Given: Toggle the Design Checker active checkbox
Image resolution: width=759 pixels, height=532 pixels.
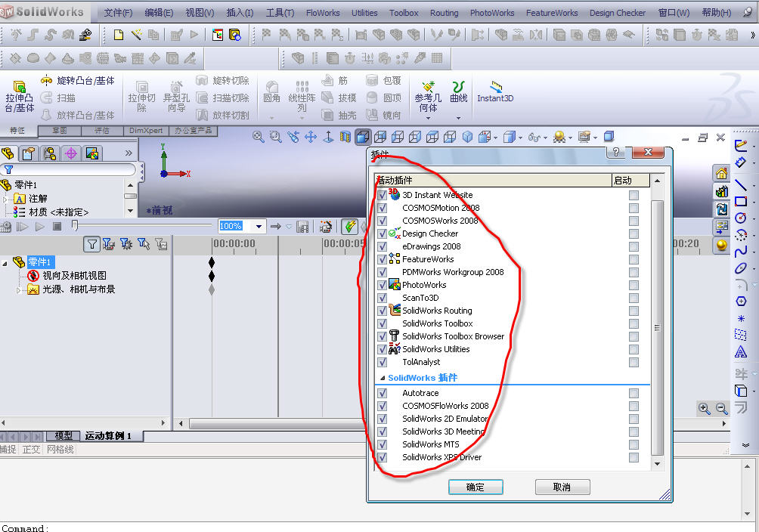Looking at the screenshot, I should click(383, 234).
